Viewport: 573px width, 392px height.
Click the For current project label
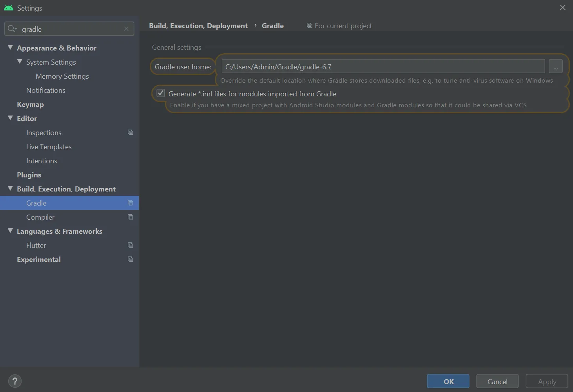click(x=343, y=26)
